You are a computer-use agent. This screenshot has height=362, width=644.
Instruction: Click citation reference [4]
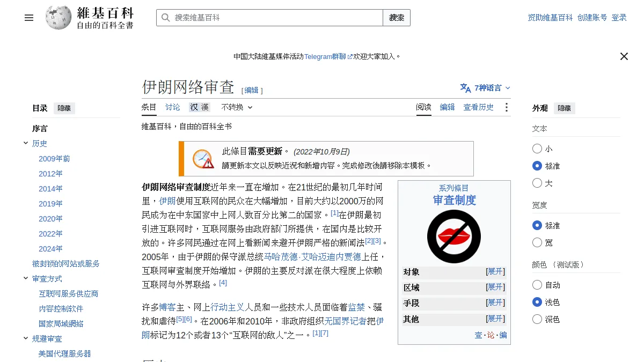223,283
